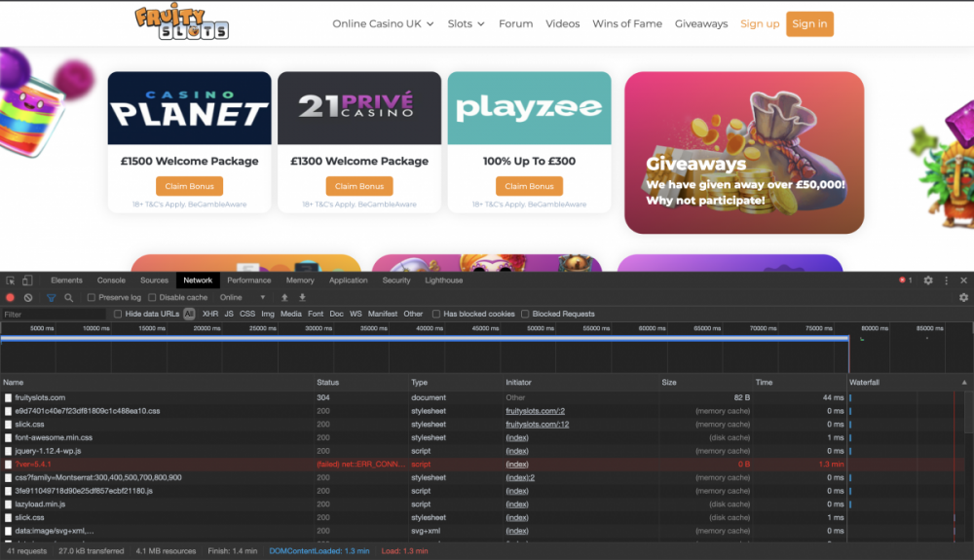Toggle the device toolbar icon
The image size is (974, 560).
click(x=27, y=280)
